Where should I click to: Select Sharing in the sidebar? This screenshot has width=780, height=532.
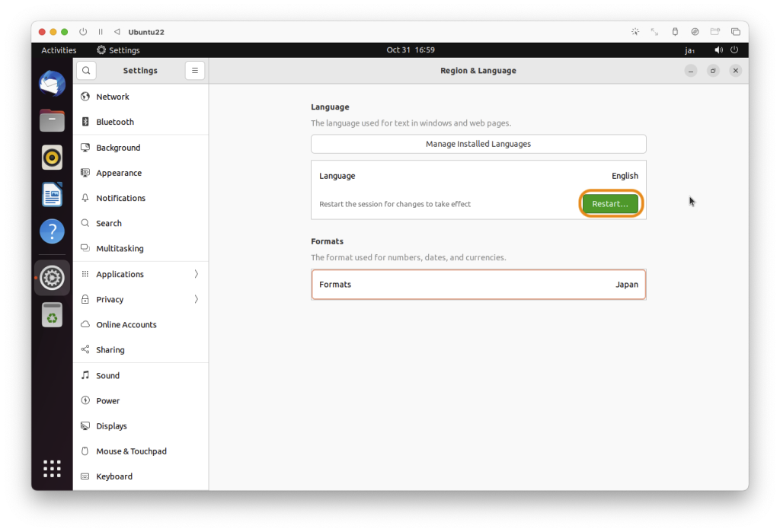(141, 350)
